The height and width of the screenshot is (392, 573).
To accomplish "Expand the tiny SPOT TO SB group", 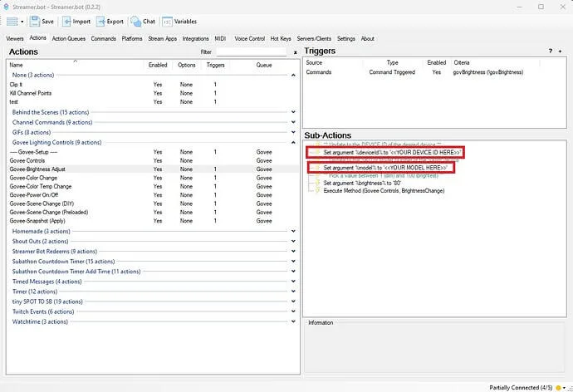I will 293,301.
